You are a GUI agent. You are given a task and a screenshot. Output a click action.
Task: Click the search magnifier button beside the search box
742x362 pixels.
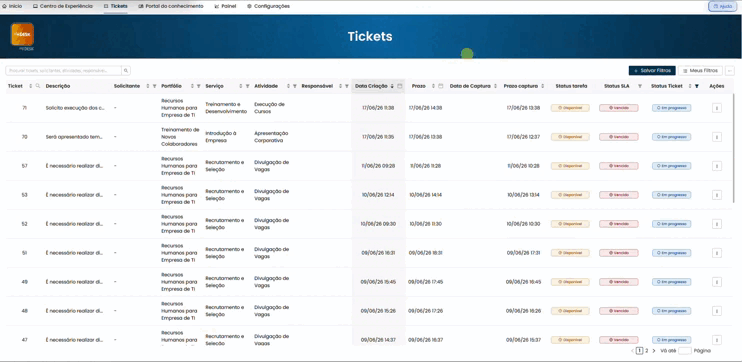click(126, 71)
